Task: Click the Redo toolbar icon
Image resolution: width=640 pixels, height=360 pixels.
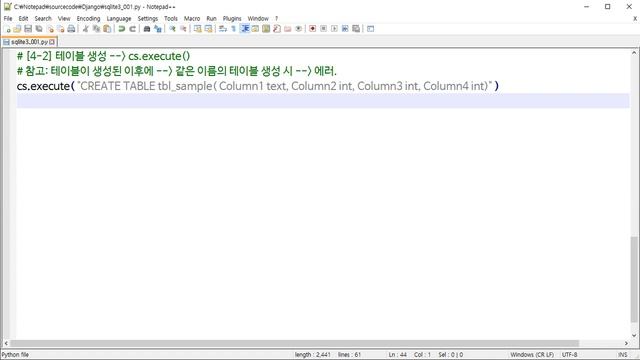Action: (132, 29)
